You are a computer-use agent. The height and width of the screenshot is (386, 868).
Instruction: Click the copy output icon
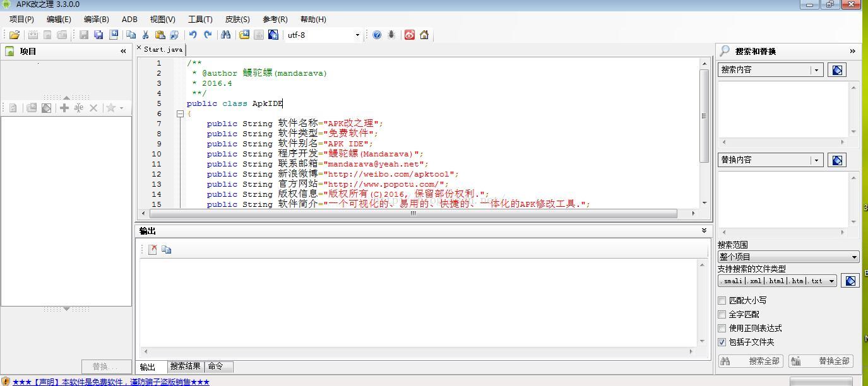coord(167,250)
